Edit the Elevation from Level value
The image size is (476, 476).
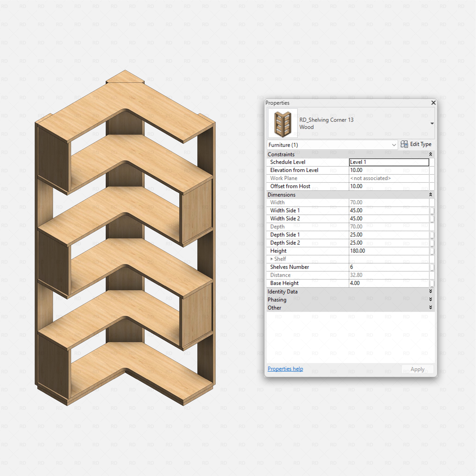click(x=389, y=170)
